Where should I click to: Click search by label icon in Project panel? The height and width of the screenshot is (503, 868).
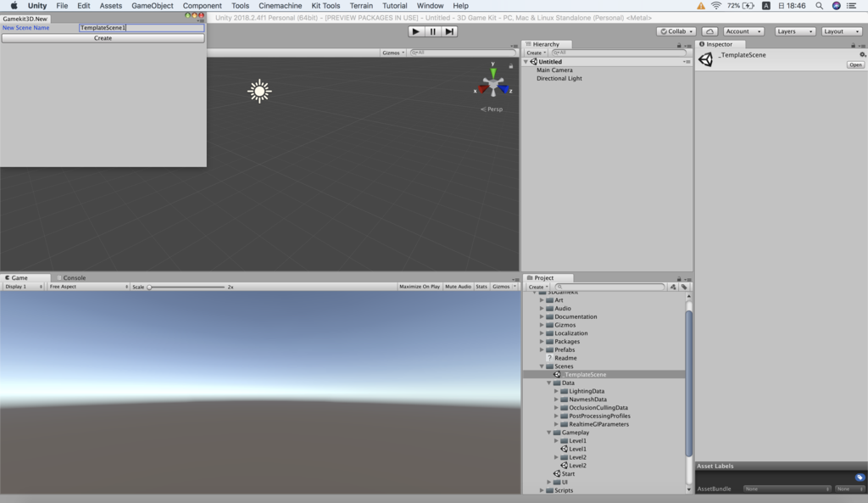(684, 287)
